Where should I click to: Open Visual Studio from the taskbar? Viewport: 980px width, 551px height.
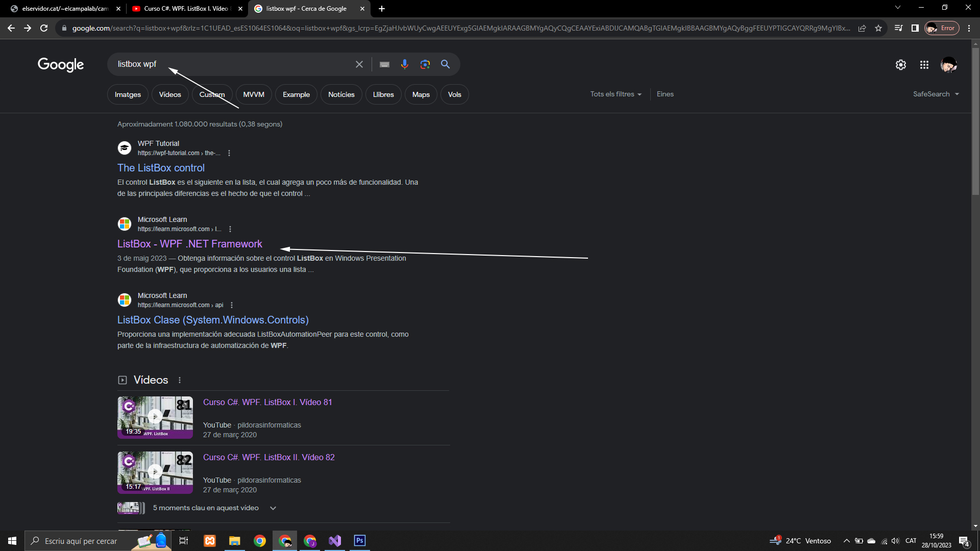pos(335,541)
